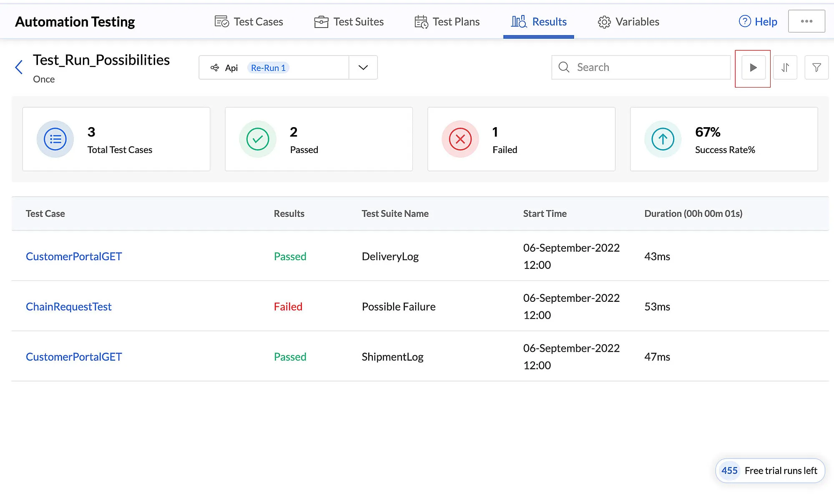The width and height of the screenshot is (834, 504).
Task: Select the Api Re-Run 1 combo box
Action: [288, 68]
